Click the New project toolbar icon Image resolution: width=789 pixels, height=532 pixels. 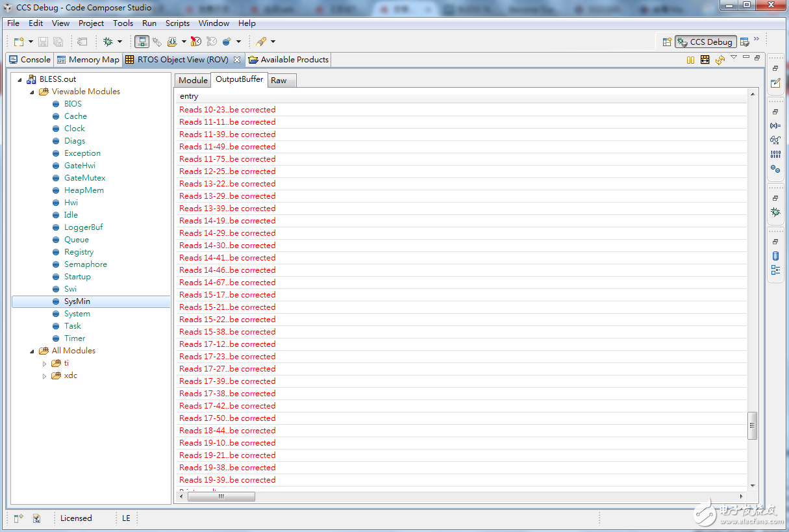[x=19, y=42]
